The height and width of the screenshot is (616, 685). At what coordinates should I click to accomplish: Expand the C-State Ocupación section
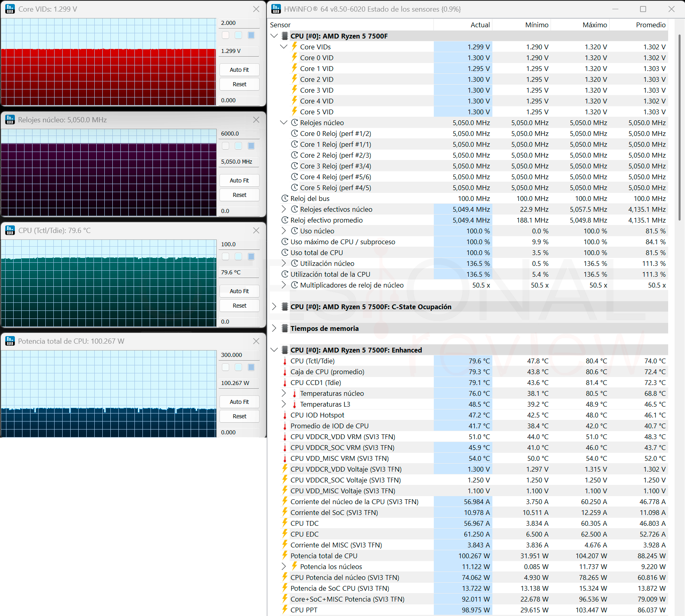274,306
